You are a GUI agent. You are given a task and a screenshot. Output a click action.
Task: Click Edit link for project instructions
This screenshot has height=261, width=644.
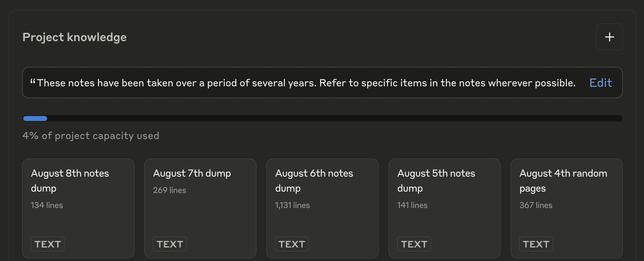600,83
